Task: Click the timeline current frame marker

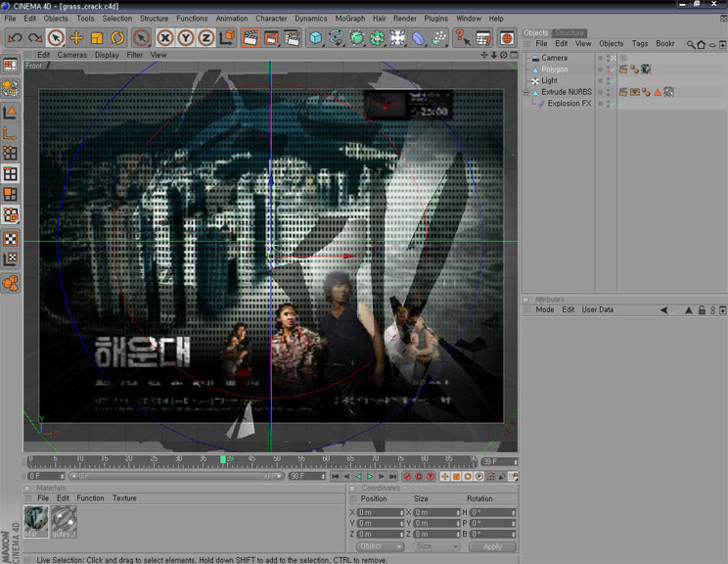Action: click(x=223, y=459)
